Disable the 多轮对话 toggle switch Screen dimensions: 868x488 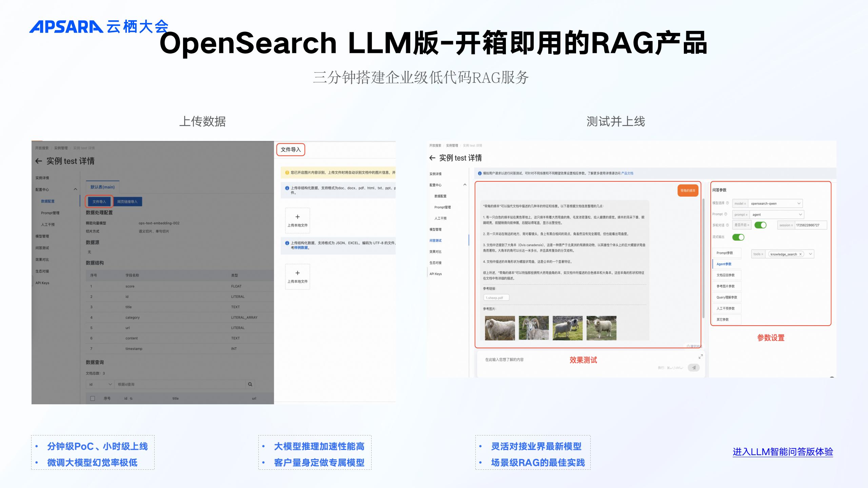[761, 225]
